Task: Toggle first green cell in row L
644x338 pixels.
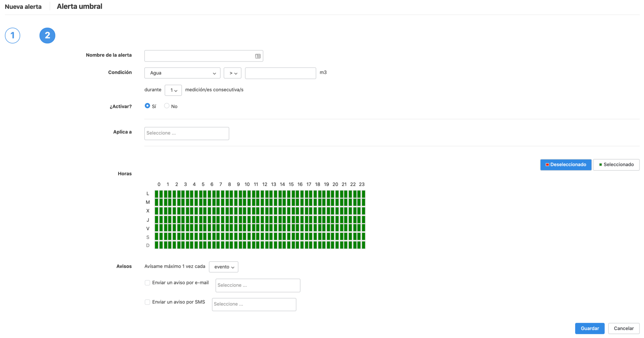Action: coord(157,194)
